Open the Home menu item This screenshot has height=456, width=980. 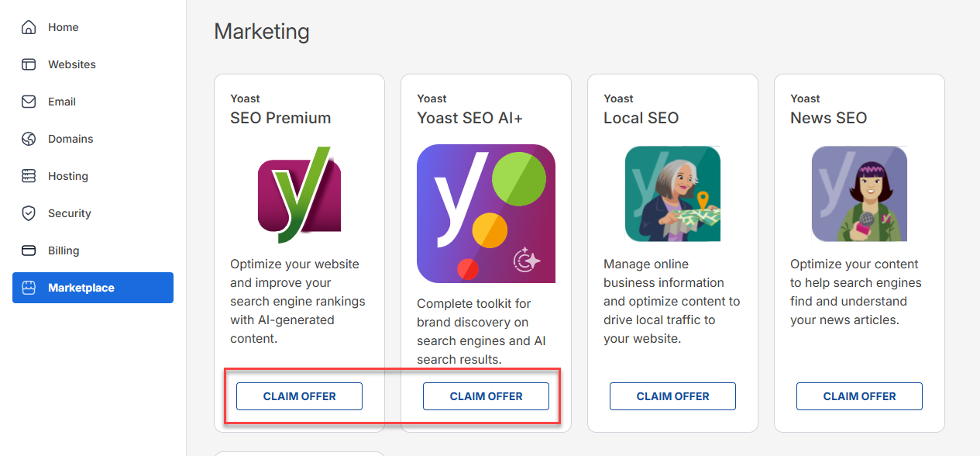pyautogui.click(x=63, y=27)
